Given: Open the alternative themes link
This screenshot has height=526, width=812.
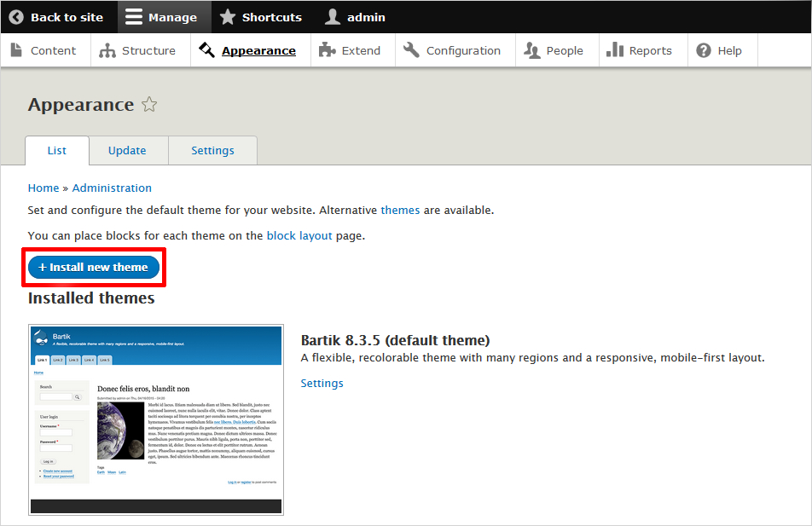Looking at the screenshot, I should pos(400,210).
